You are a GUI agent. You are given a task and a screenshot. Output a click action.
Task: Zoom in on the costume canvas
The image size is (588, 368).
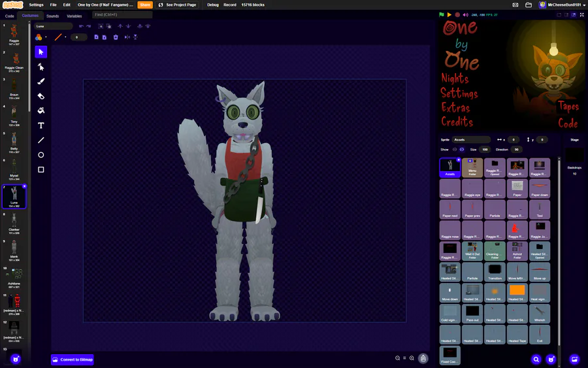(x=412, y=358)
